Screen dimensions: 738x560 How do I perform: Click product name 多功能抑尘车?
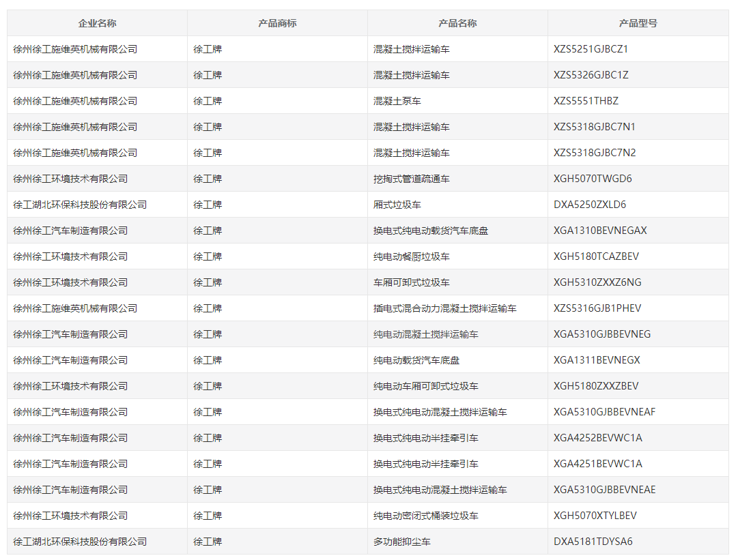(x=402, y=541)
